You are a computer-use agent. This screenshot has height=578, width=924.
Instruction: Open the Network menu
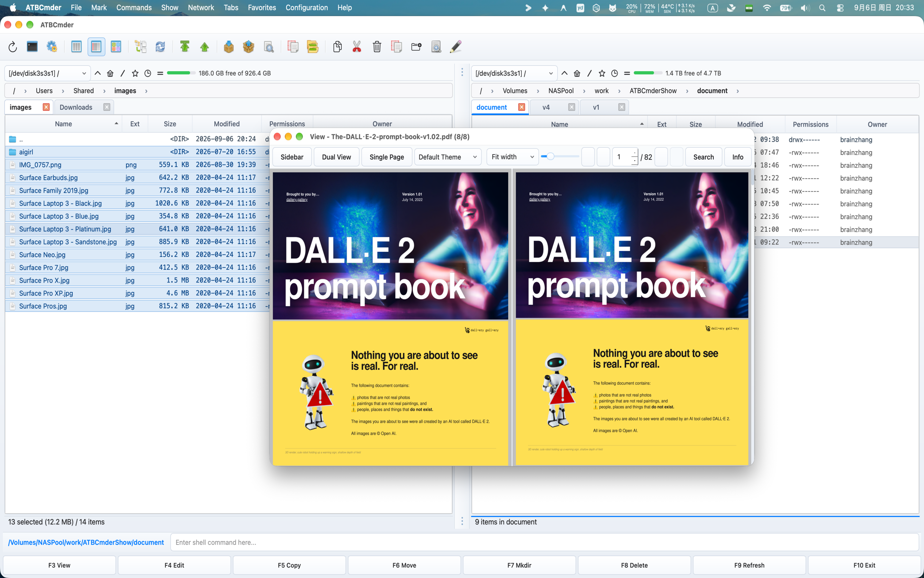pyautogui.click(x=201, y=8)
